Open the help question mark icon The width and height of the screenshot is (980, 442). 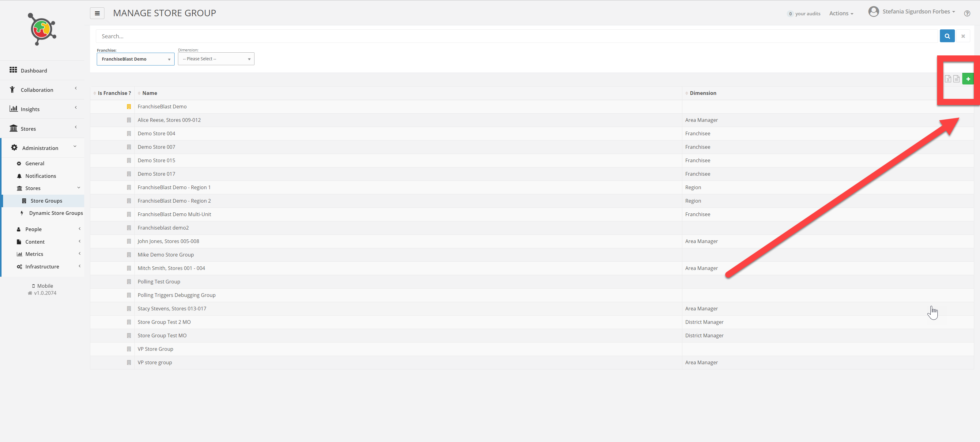(967, 14)
